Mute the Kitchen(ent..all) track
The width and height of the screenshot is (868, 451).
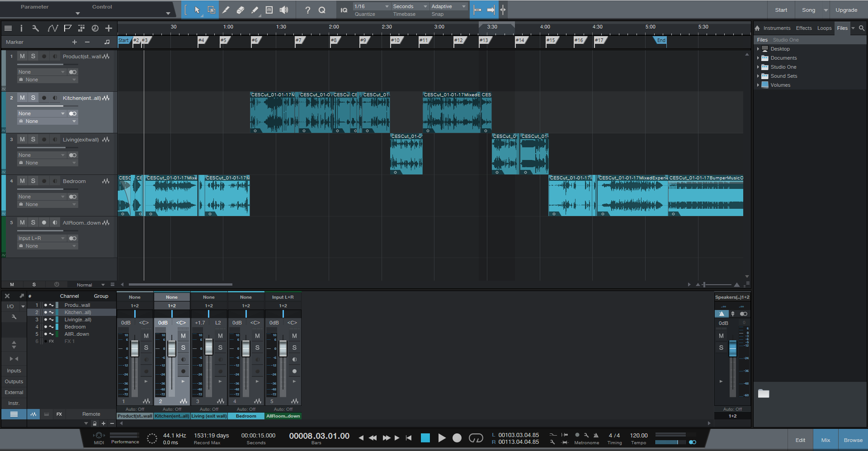pos(22,97)
